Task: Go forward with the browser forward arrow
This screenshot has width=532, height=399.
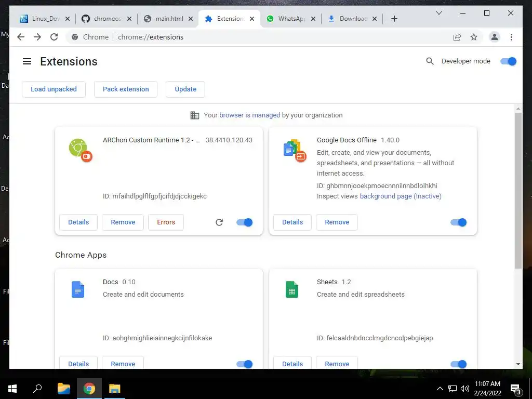Action: pyautogui.click(x=37, y=37)
